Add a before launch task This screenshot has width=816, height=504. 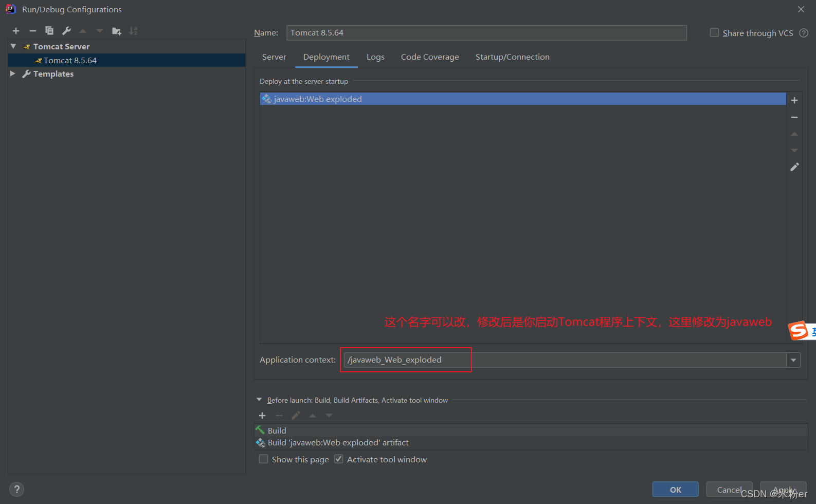pyautogui.click(x=262, y=416)
